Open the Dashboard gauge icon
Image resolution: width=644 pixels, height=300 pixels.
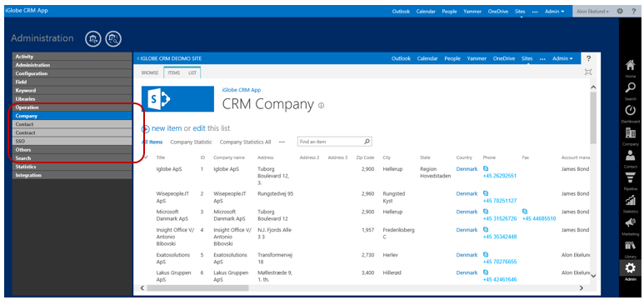(630, 111)
